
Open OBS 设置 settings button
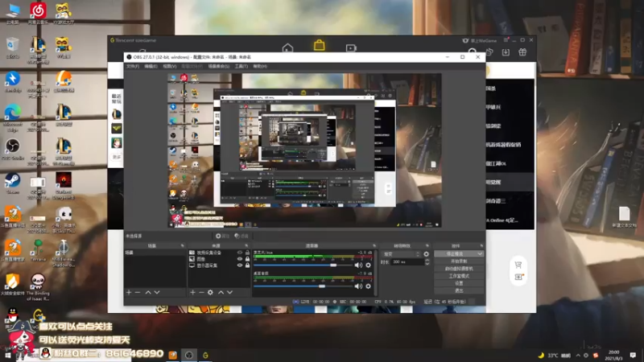pyautogui.click(x=459, y=283)
